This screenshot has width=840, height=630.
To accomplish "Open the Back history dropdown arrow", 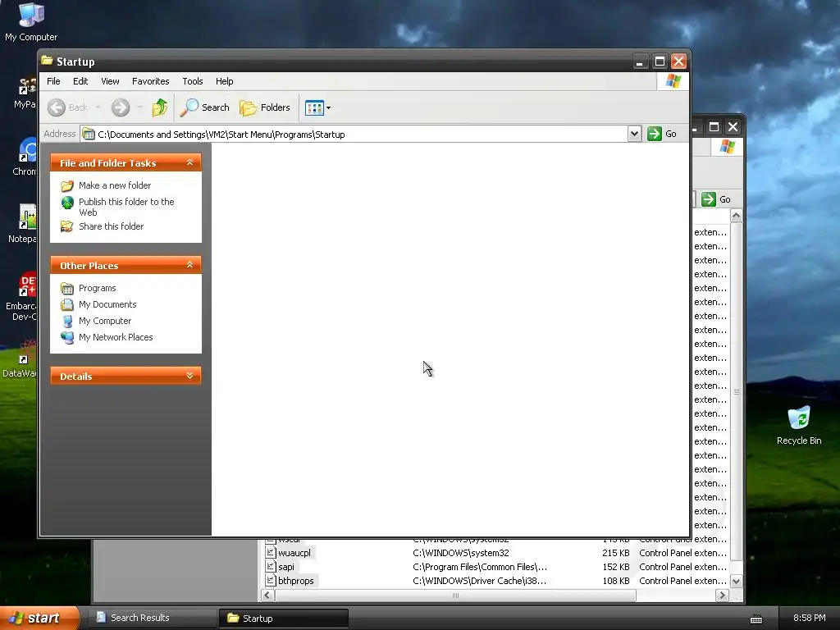I will (98, 107).
